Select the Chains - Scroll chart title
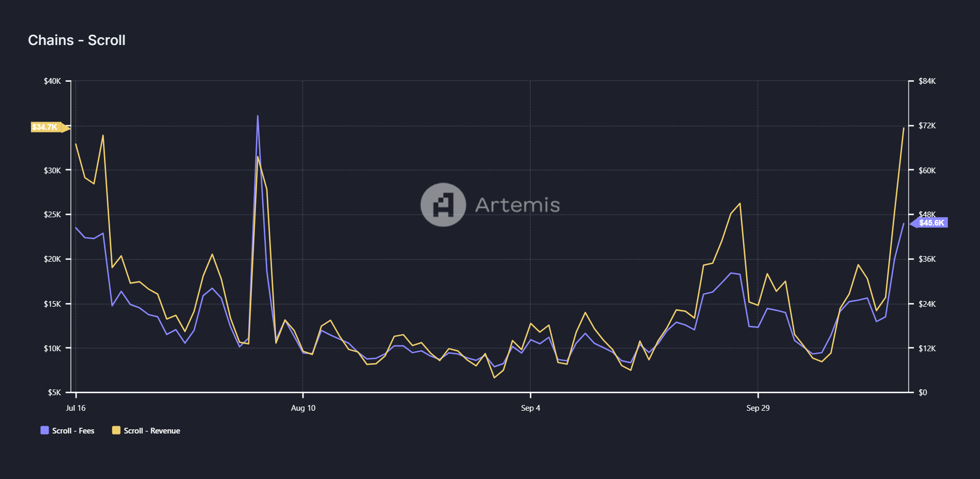 pyautogui.click(x=77, y=40)
